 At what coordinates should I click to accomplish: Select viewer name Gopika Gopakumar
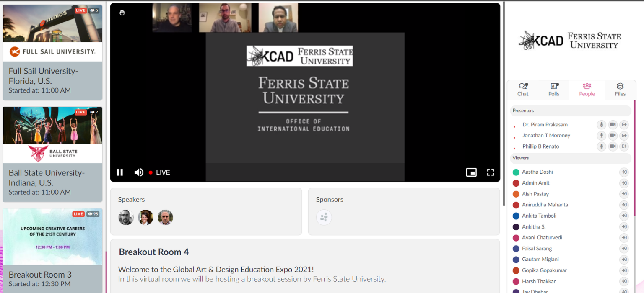[544, 270]
